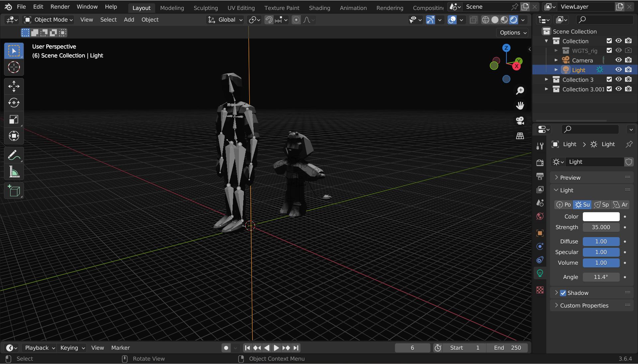Activate the 3D Cursor tool

click(14, 67)
